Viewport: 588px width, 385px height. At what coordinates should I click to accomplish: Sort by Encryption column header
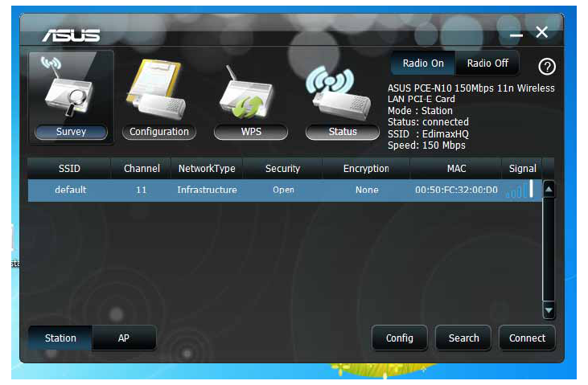click(x=366, y=168)
